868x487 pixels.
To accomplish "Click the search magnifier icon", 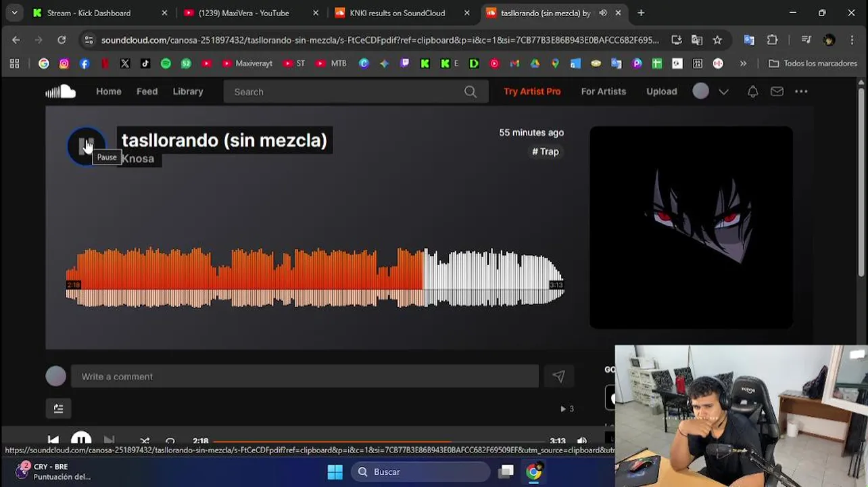I will click(471, 92).
